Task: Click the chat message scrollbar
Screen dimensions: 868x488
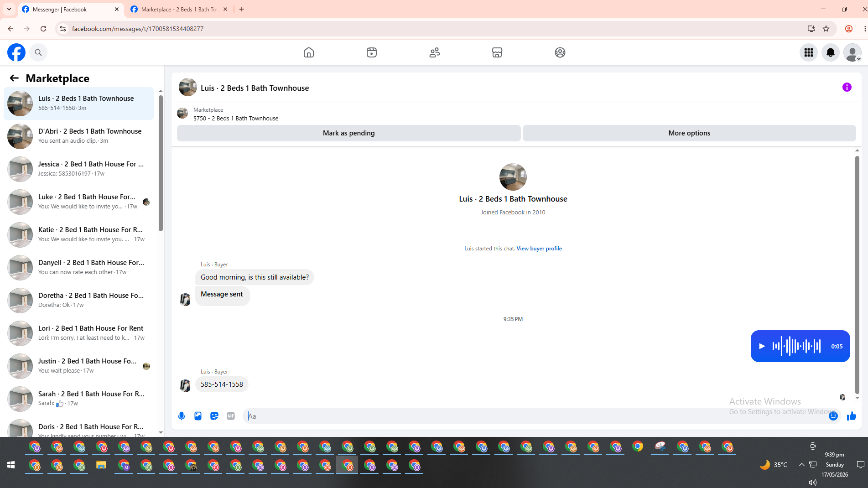Action: click(x=857, y=275)
